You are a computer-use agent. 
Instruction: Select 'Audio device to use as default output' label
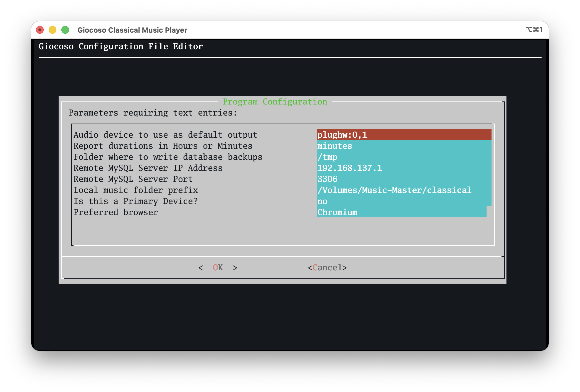coord(165,135)
